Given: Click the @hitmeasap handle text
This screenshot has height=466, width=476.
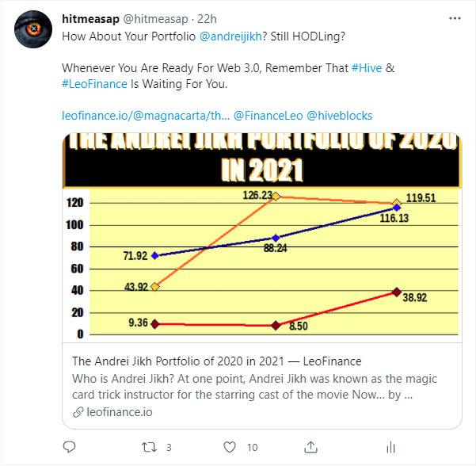Looking at the screenshot, I should pyautogui.click(x=155, y=19).
